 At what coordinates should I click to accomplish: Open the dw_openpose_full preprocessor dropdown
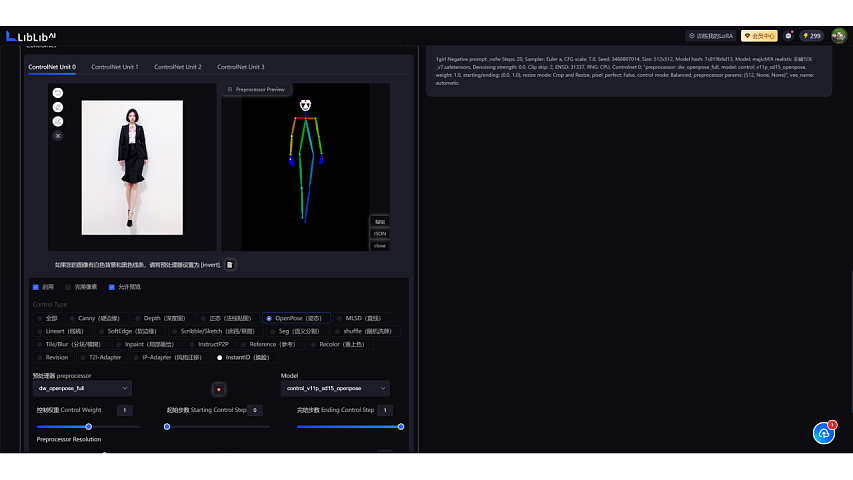point(82,389)
